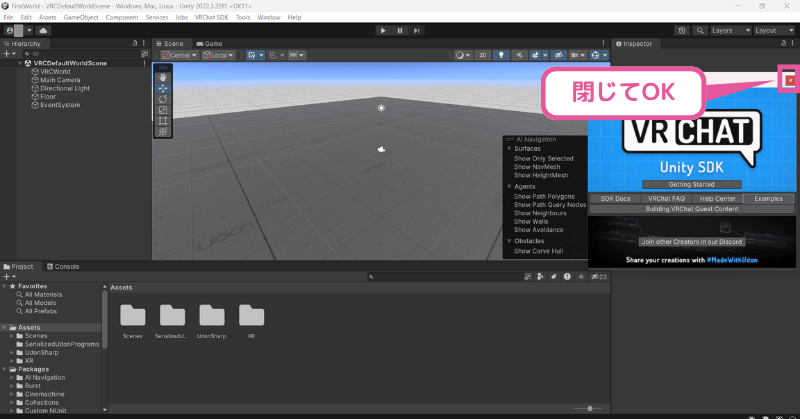Toggle the Gizmos button
This screenshot has height=419, width=800.
[x=595, y=55]
